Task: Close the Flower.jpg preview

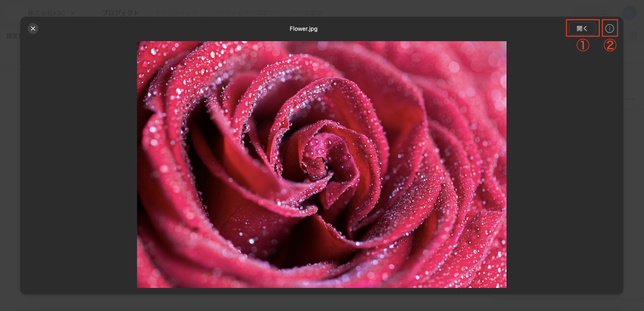Action: pyautogui.click(x=33, y=29)
